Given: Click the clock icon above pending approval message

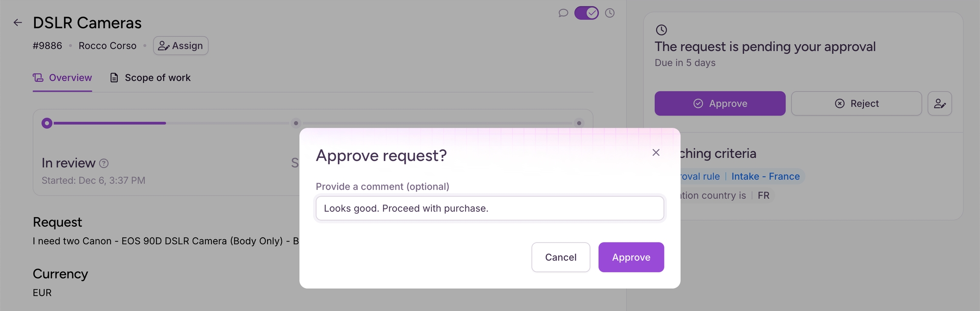Looking at the screenshot, I should click(x=661, y=30).
